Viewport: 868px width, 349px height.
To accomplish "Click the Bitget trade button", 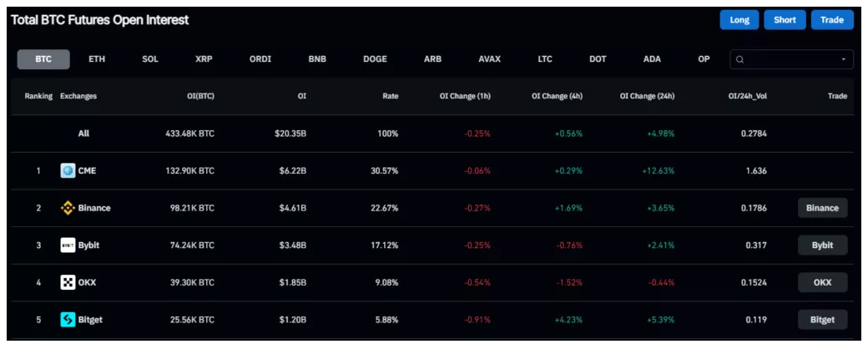I will tap(822, 319).
